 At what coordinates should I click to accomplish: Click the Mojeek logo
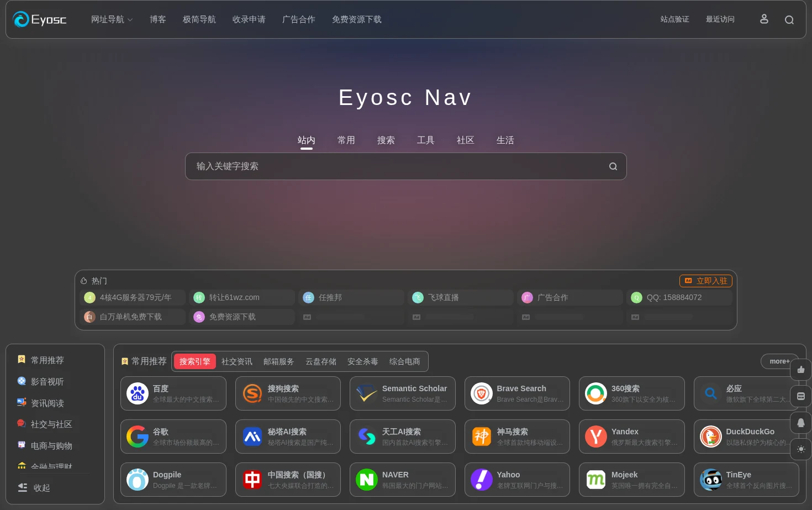pos(596,480)
